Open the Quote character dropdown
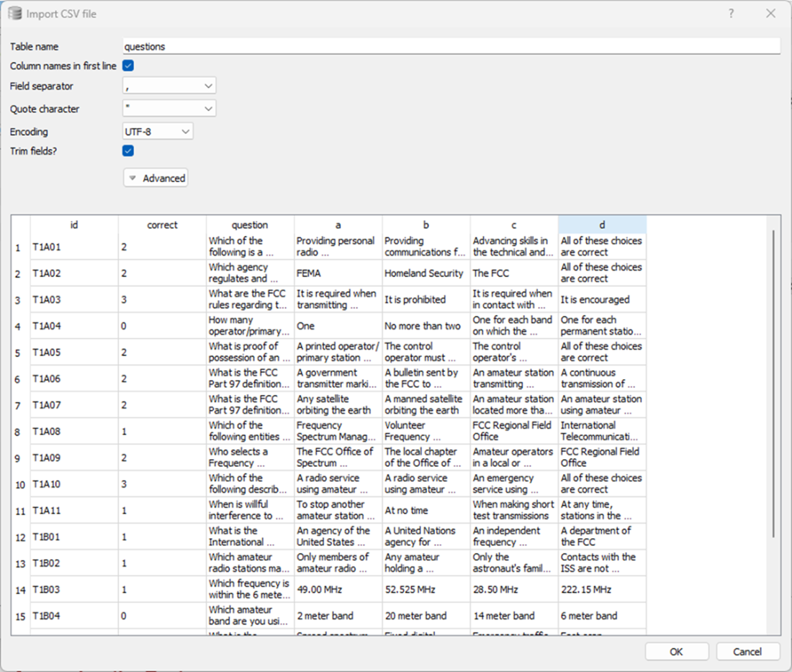The height and width of the screenshot is (672, 792). point(169,108)
